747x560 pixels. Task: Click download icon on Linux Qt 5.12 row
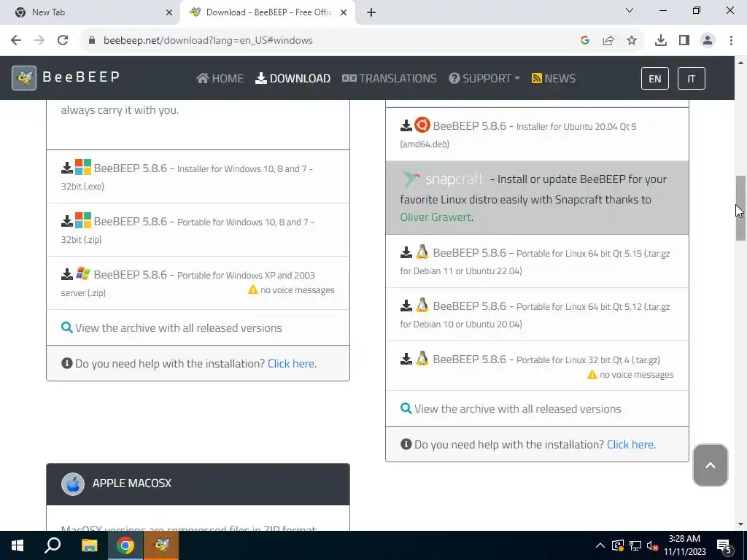(406, 306)
